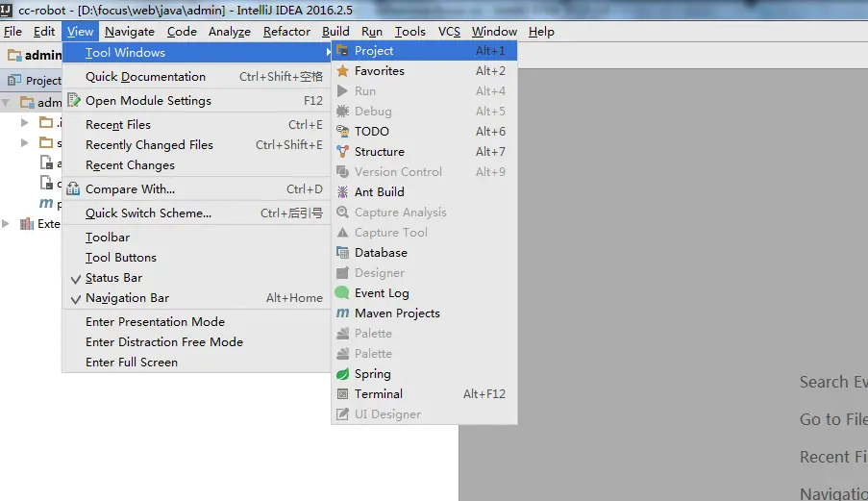This screenshot has height=501, width=868.
Task: Click the Project panel tab icon
Action: point(14,80)
